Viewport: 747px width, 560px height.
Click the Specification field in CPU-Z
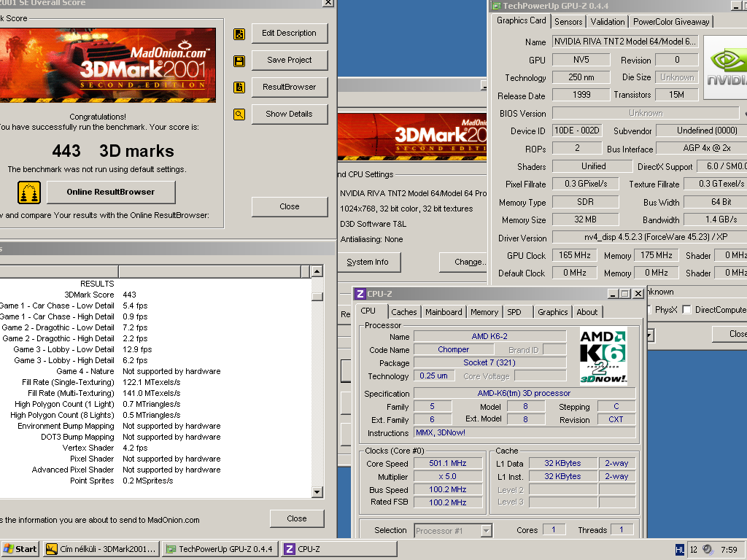(524, 393)
